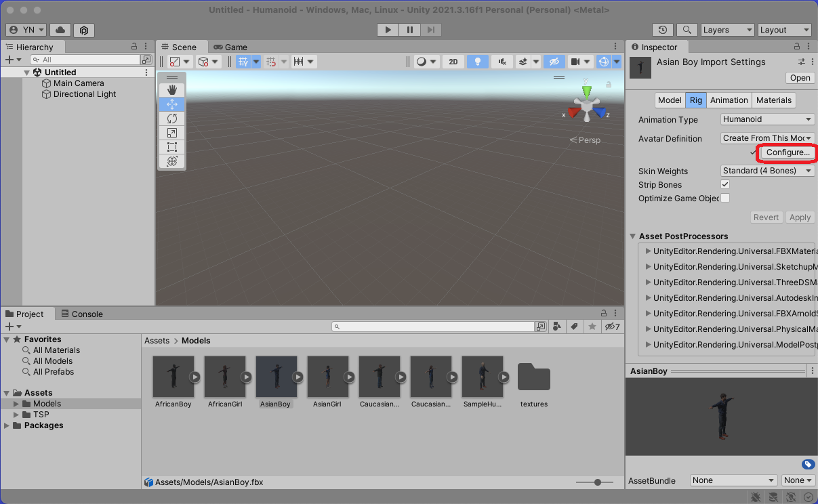Open the Skin Weights dropdown
The height and width of the screenshot is (504, 818).
tap(767, 171)
